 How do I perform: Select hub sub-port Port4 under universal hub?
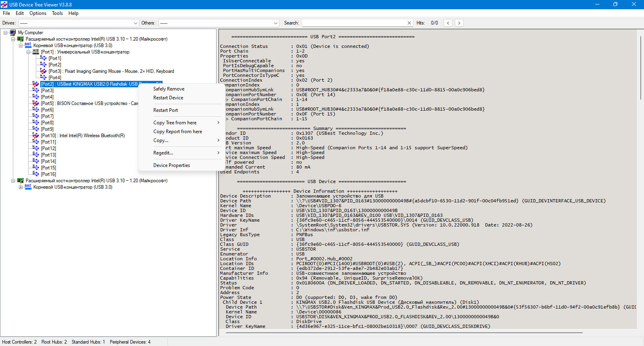click(x=55, y=78)
